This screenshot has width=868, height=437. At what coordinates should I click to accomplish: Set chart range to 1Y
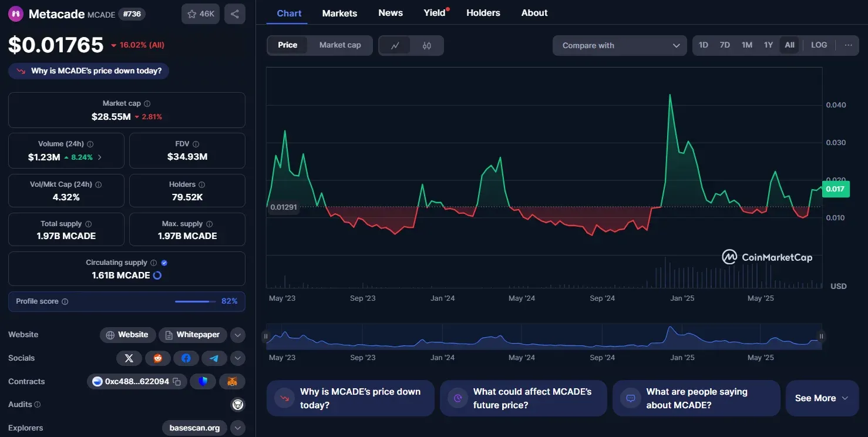[x=768, y=45]
